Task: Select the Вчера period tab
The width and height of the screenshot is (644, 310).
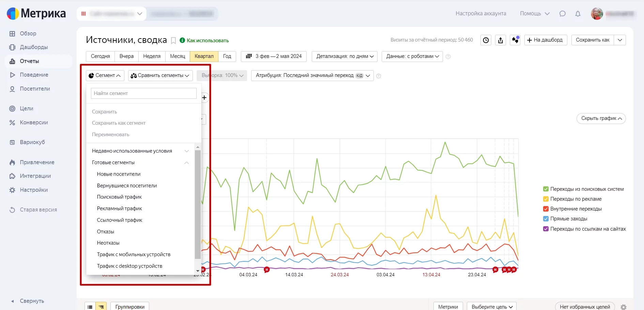Action: tap(126, 56)
